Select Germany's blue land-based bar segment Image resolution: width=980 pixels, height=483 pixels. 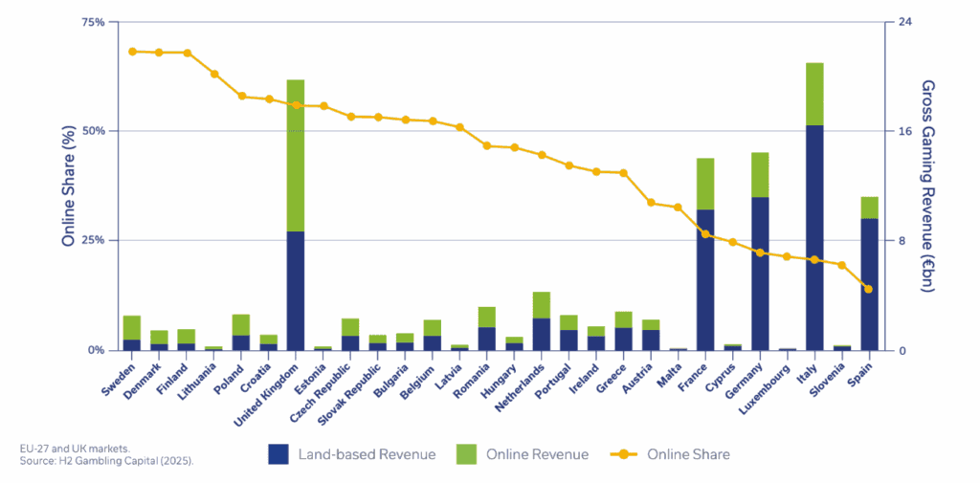tap(760, 273)
